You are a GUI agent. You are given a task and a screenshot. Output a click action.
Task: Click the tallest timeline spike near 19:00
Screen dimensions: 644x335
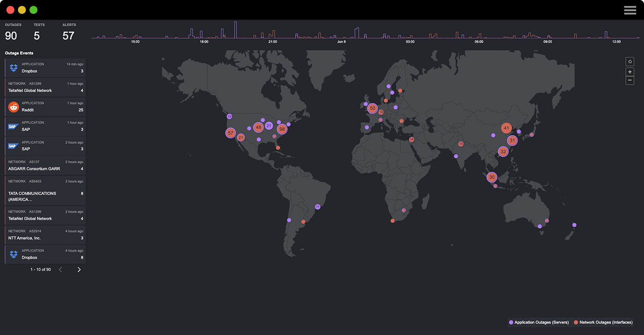click(236, 30)
